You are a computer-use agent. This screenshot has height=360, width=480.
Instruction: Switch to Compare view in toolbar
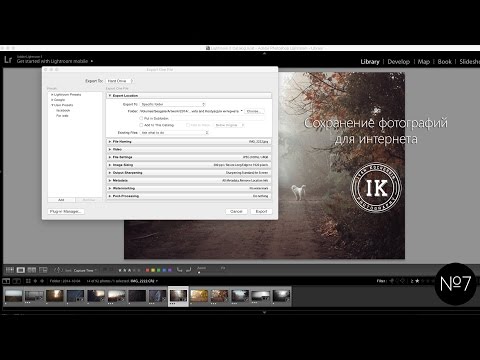(32, 270)
